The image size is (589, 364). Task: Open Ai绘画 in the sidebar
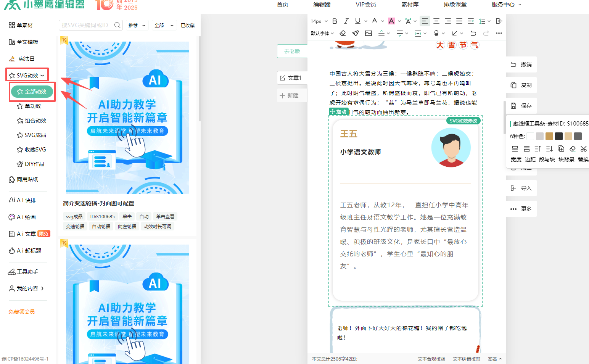(22, 217)
